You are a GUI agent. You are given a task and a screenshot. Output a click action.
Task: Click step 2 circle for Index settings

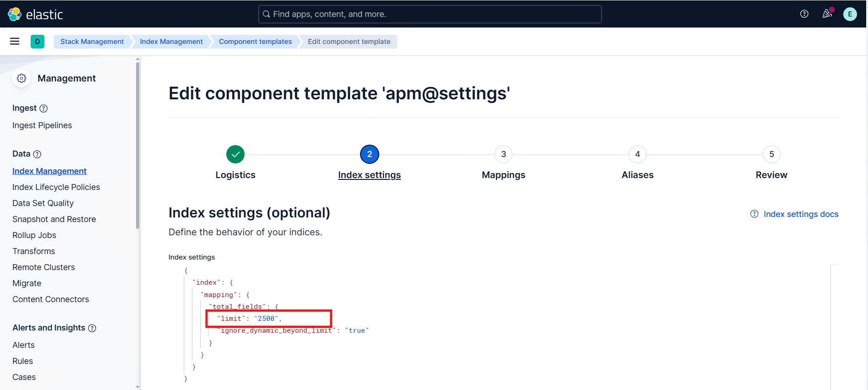(370, 154)
